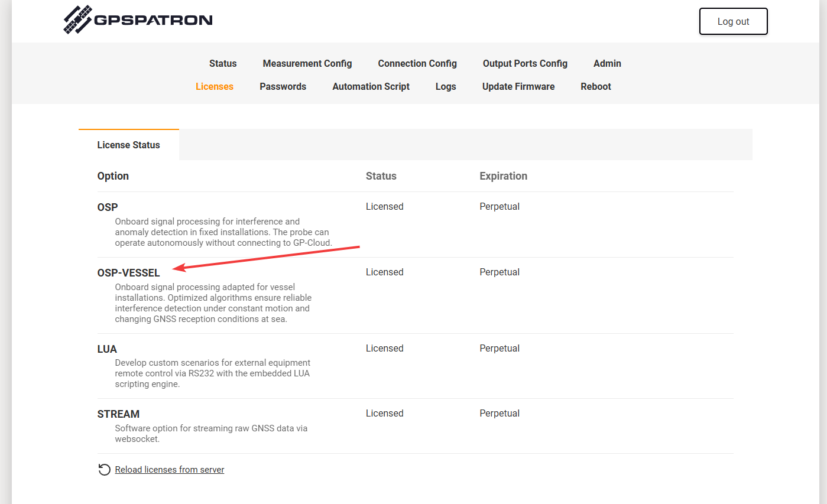Screen dimensions: 827x504
Task: Open the Output Ports Config page
Action: [x=525, y=63]
